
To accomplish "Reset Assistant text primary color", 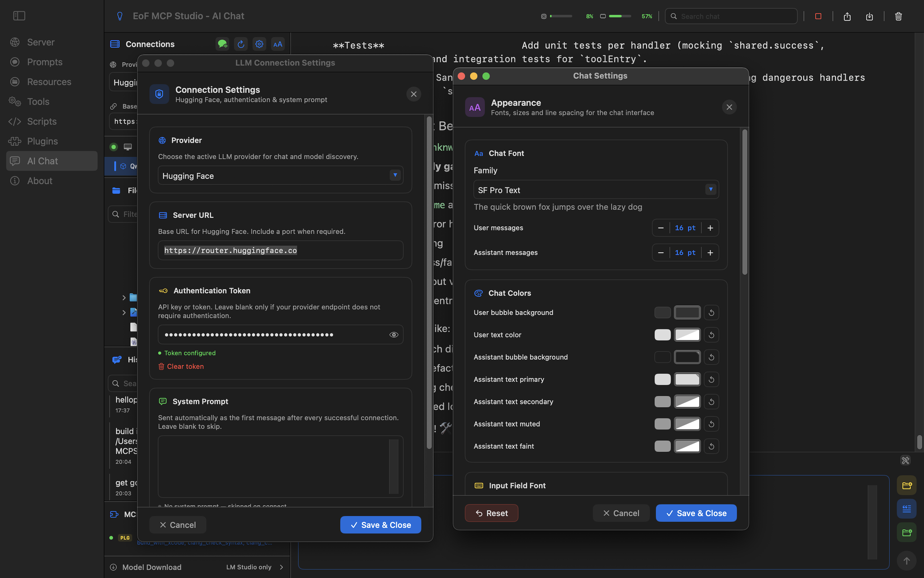I will click(x=711, y=379).
